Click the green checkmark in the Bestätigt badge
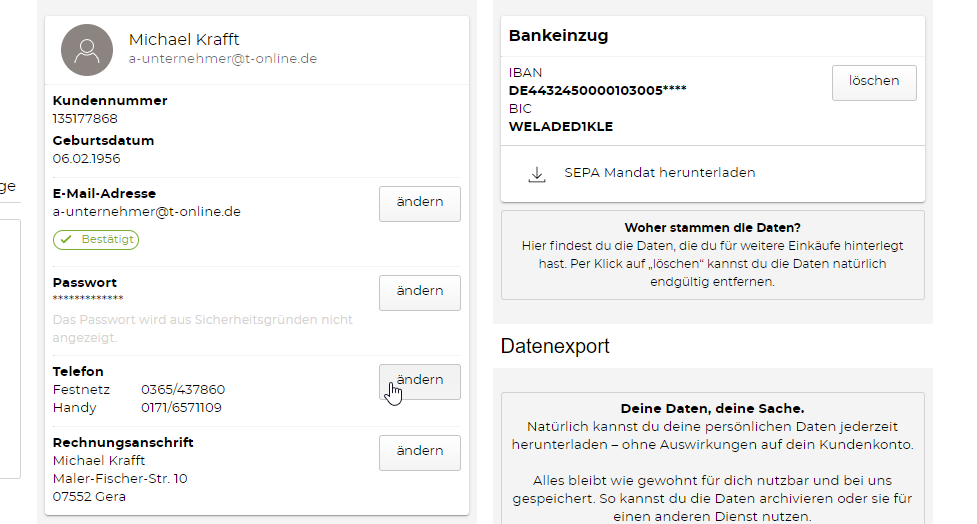The width and height of the screenshot is (977, 524). coord(66,240)
